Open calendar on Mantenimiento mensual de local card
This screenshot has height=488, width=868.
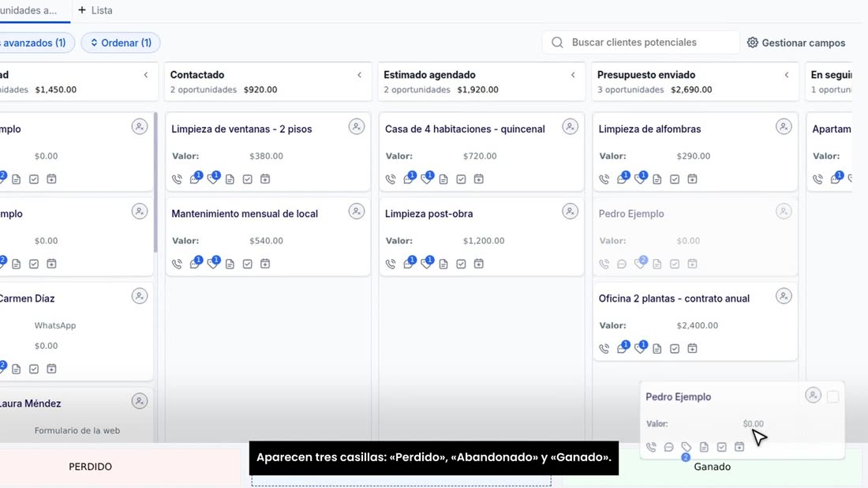265,265
